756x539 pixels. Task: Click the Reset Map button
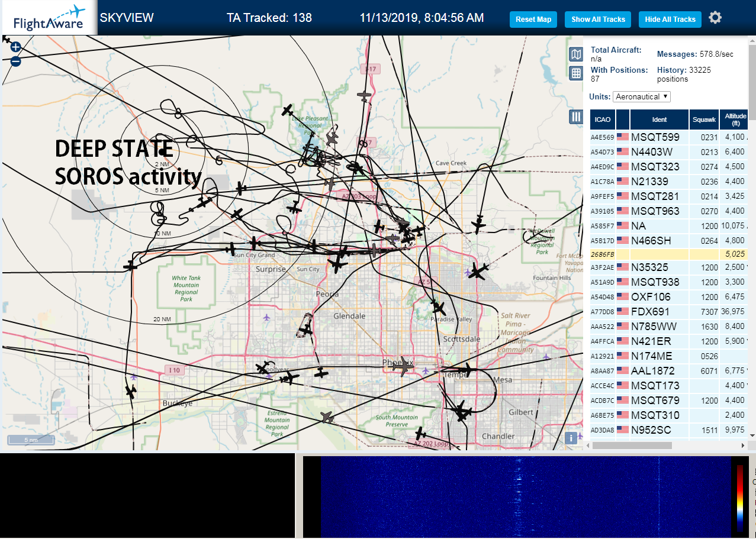[x=533, y=20]
